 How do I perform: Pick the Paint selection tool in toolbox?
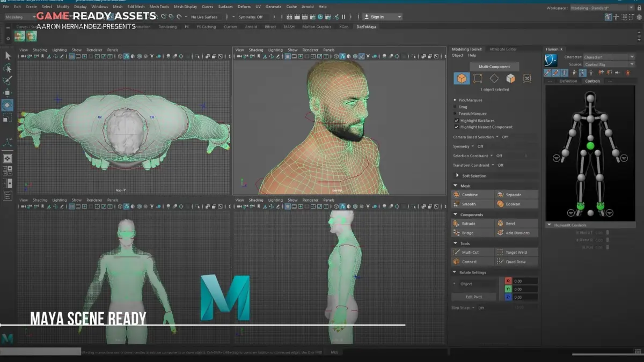pos(8,80)
